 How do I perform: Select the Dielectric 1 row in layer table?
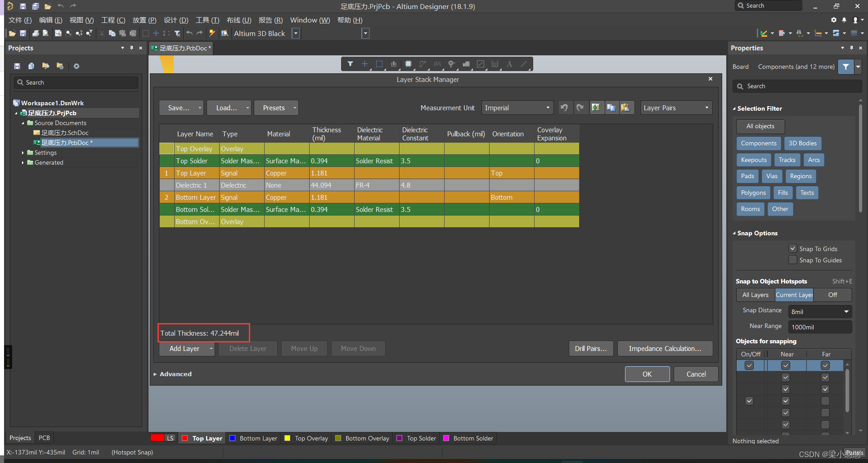point(191,185)
